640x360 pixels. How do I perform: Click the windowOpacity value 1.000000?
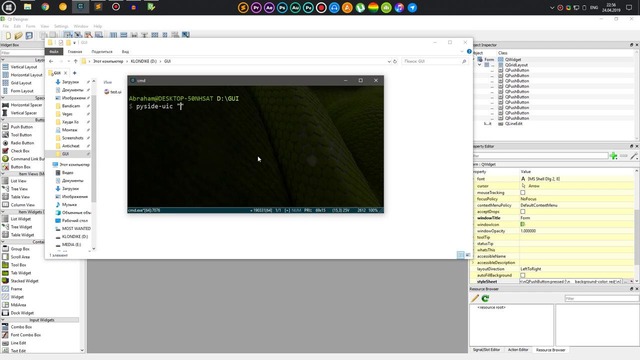pyautogui.click(x=528, y=231)
